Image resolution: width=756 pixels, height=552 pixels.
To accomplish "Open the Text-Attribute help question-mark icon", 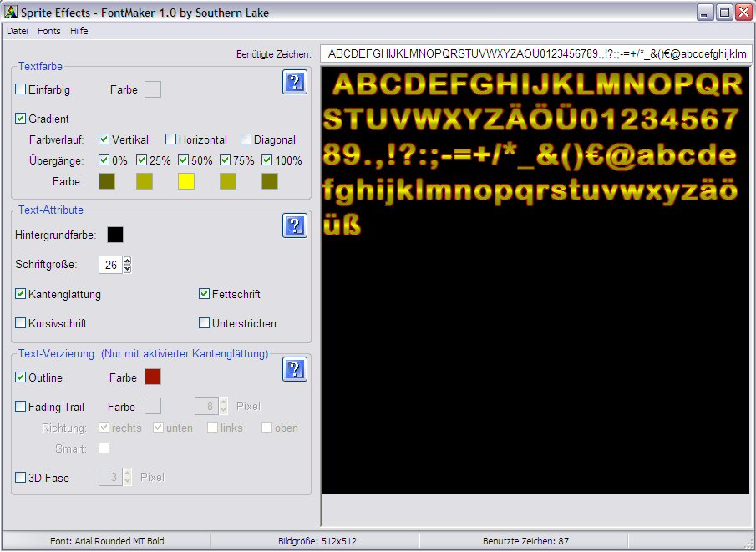I will [295, 225].
